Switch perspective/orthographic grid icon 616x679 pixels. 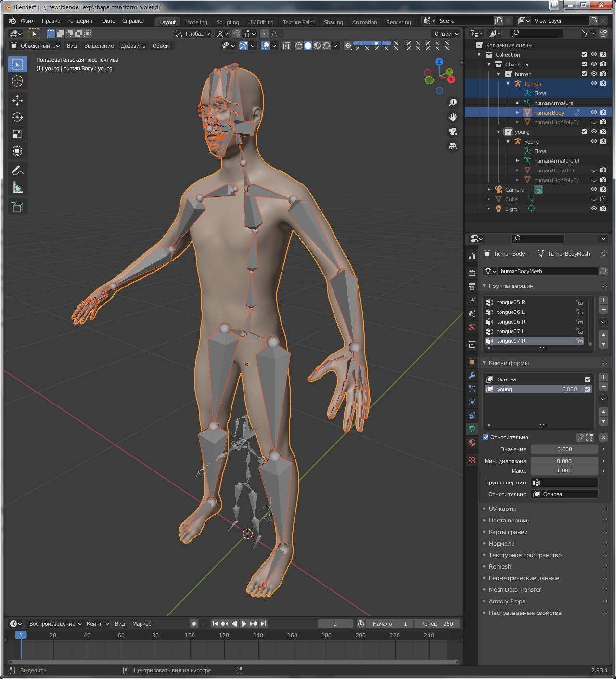(x=453, y=146)
